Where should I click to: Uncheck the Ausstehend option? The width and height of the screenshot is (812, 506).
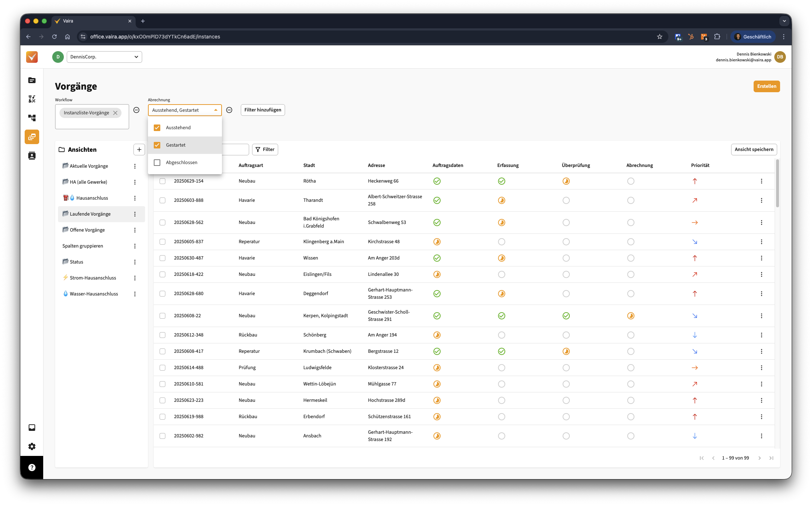coord(157,128)
